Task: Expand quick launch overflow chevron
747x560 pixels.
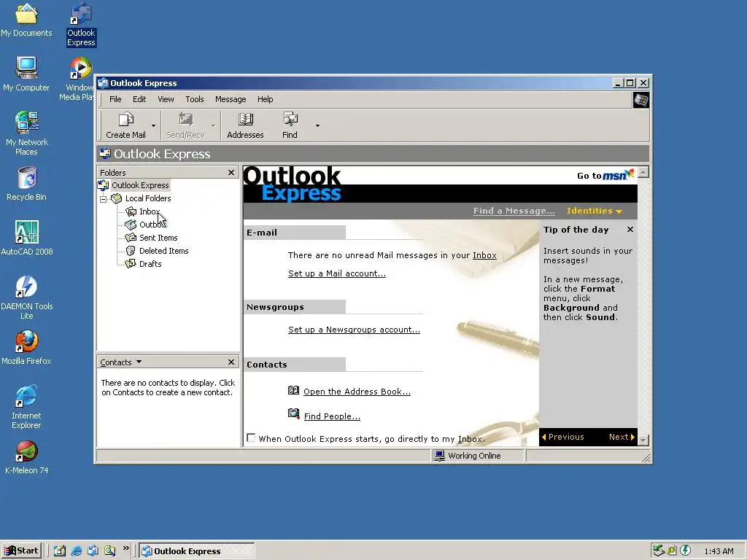Action: tap(125, 548)
